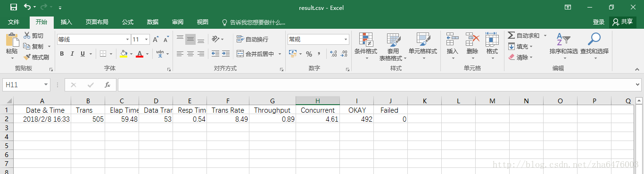Save the workbook using the floppy disk icon

(x=13, y=7)
